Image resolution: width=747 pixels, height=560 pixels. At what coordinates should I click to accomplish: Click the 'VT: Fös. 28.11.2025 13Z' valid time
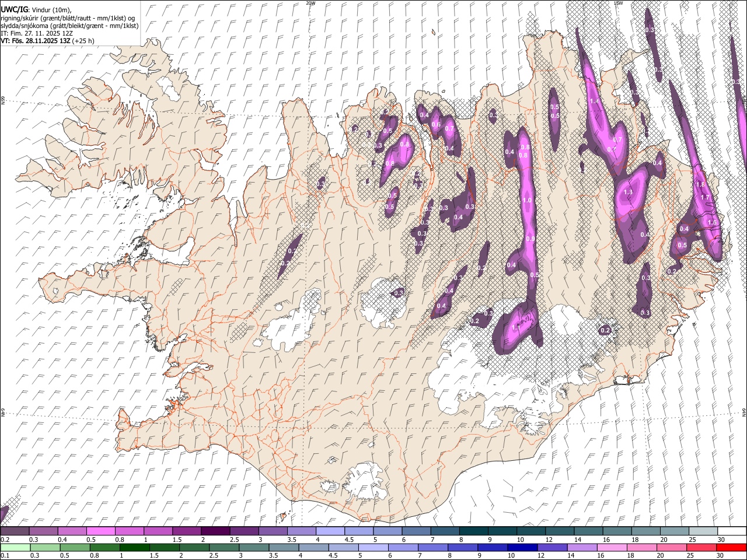pyautogui.click(x=36, y=41)
